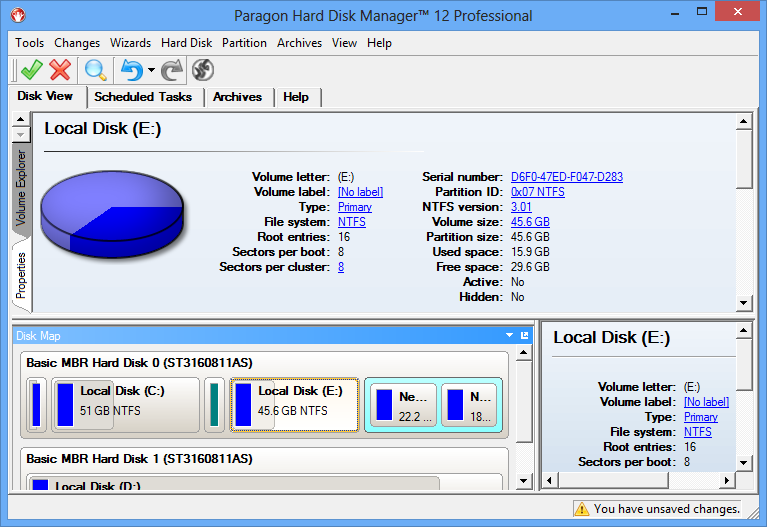767x527 pixels.
Task: Open the Wizards menu
Action: click(x=130, y=43)
